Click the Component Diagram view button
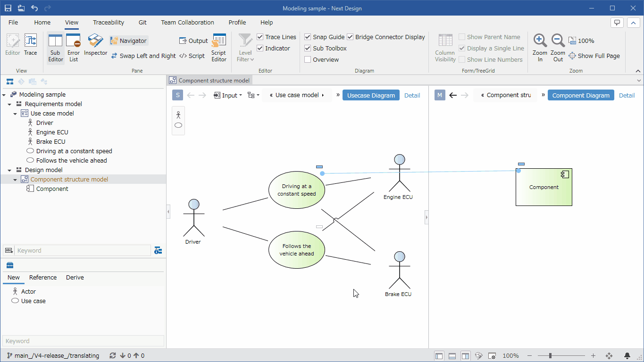The height and width of the screenshot is (362, 644). click(581, 95)
